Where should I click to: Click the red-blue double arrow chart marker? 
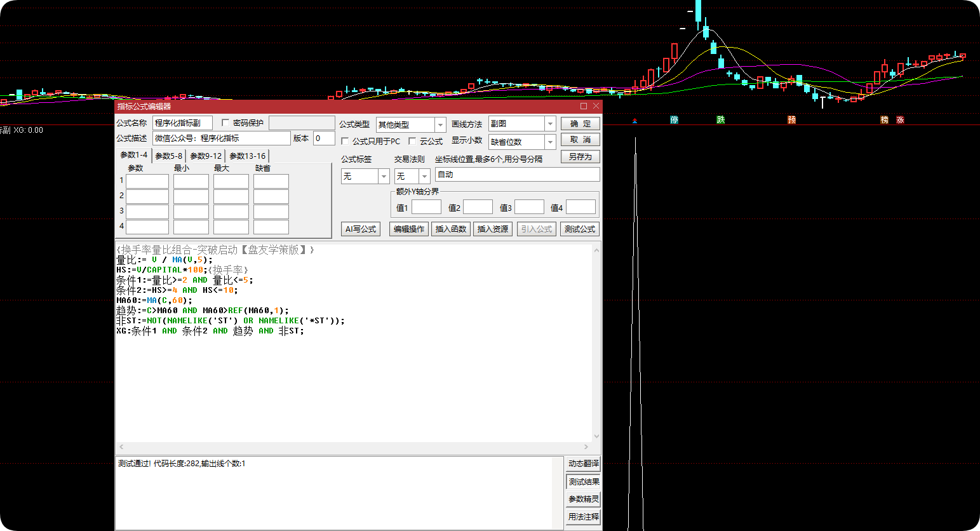coord(634,120)
